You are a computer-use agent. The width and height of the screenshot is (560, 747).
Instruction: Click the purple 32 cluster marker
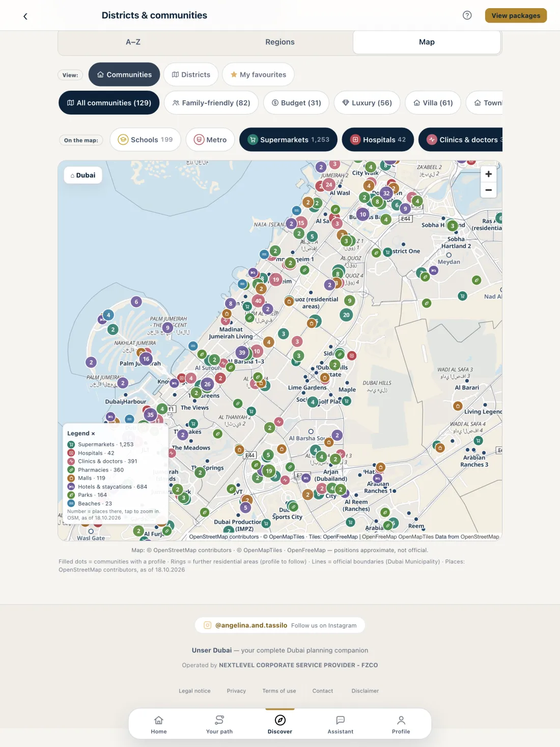tap(386, 193)
